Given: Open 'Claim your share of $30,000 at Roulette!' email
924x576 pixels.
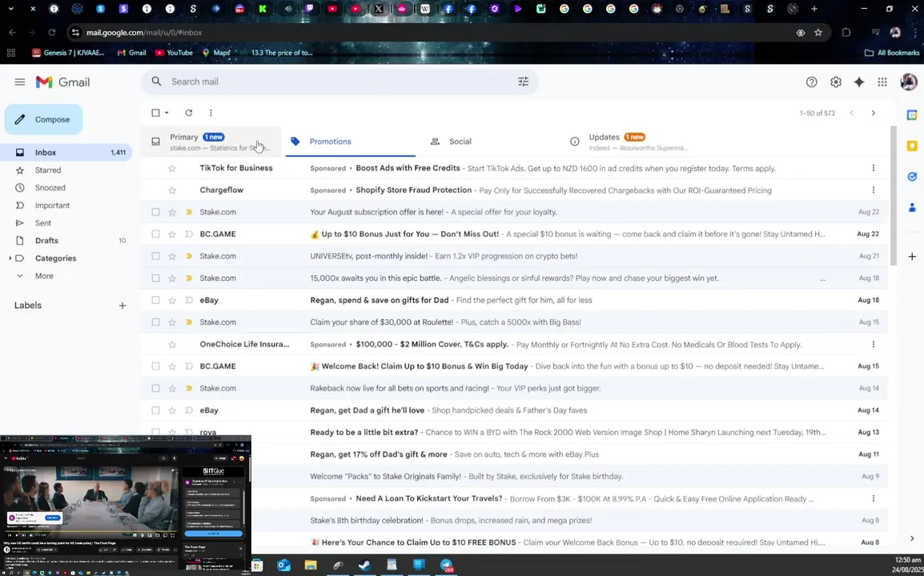Looking at the screenshot, I should click(x=515, y=322).
